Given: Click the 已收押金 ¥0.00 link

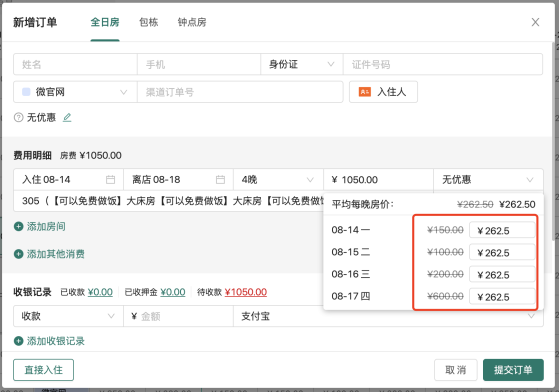Looking at the screenshot, I should point(173,292).
